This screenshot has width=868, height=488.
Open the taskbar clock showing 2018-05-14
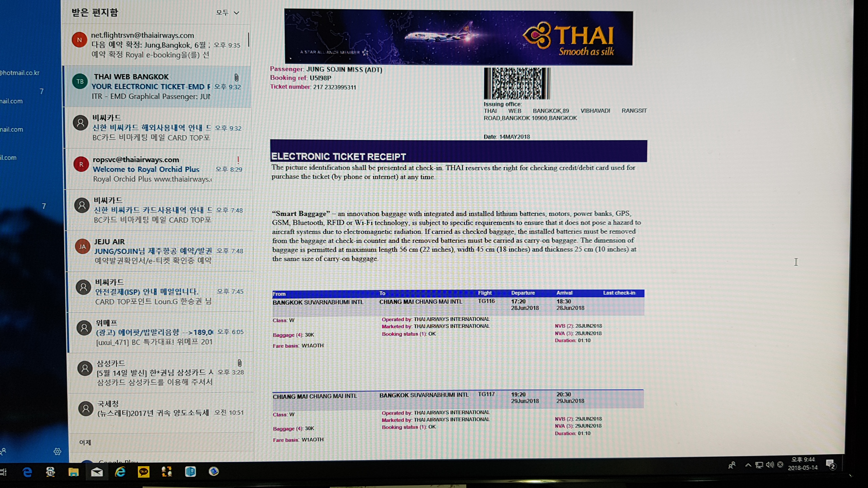(x=803, y=464)
